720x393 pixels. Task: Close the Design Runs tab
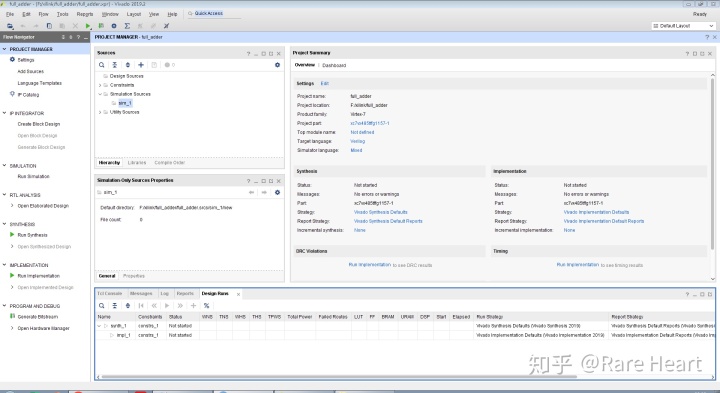[x=238, y=294]
